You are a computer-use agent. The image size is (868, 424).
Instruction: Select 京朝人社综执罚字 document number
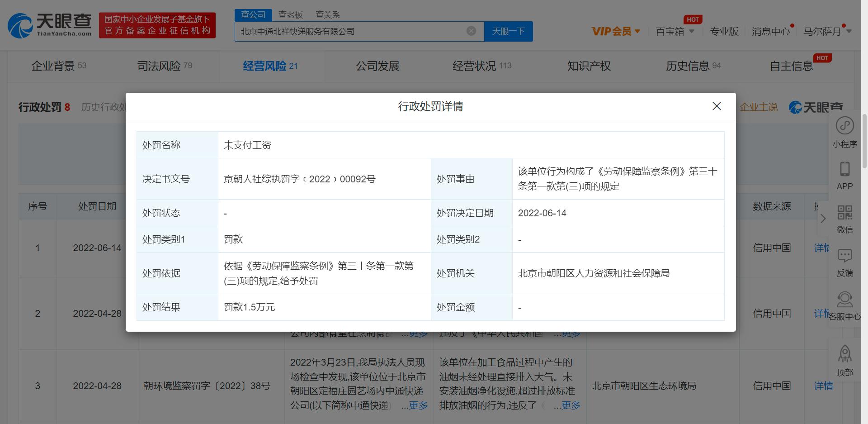[299, 179]
